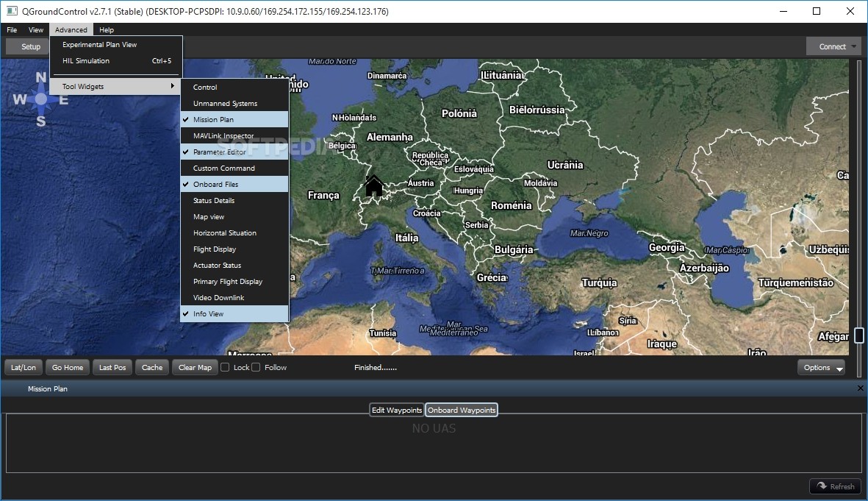Enable Custom Command widget
The height and width of the screenshot is (501, 868).
234,168
